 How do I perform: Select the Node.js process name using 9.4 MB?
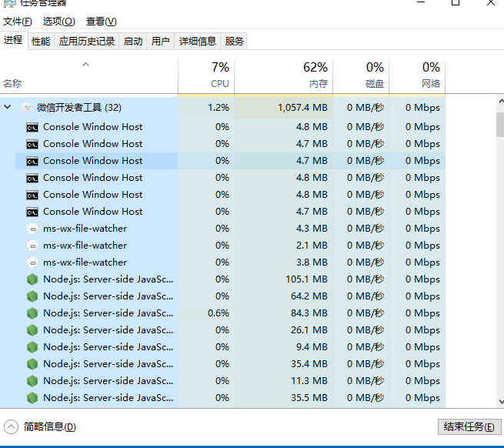108,347
